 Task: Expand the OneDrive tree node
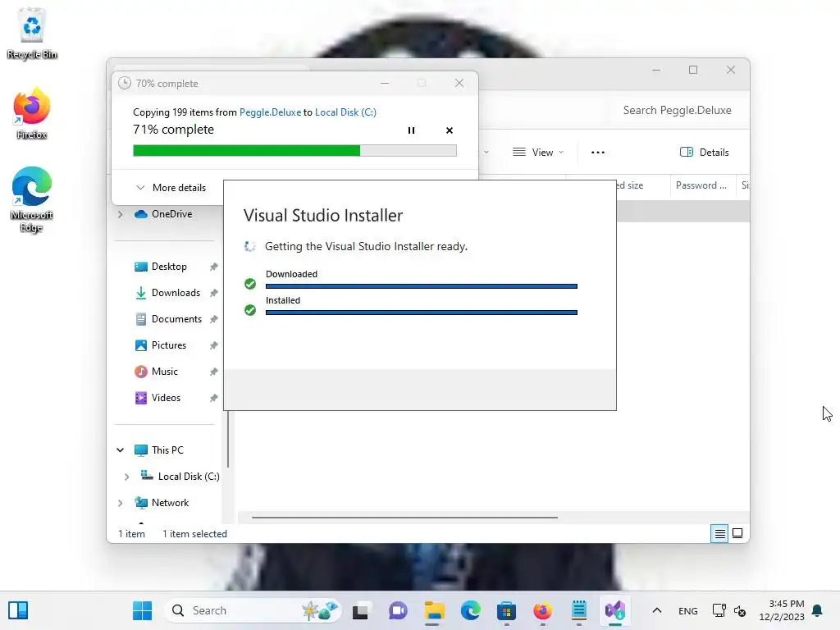tap(120, 214)
